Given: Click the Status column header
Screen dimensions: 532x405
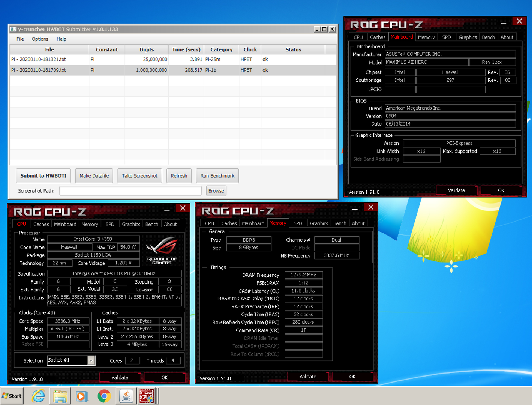Looking at the screenshot, I should coord(293,49).
